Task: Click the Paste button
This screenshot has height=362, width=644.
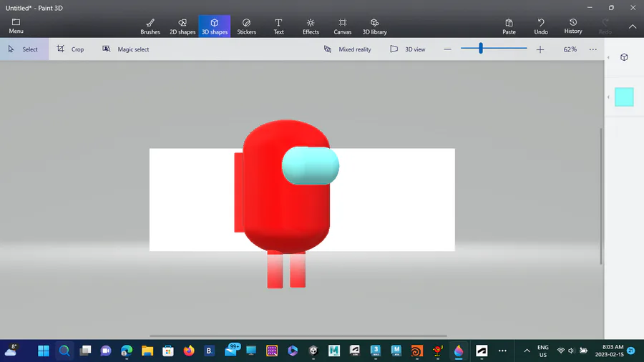Action: click(509, 26)
